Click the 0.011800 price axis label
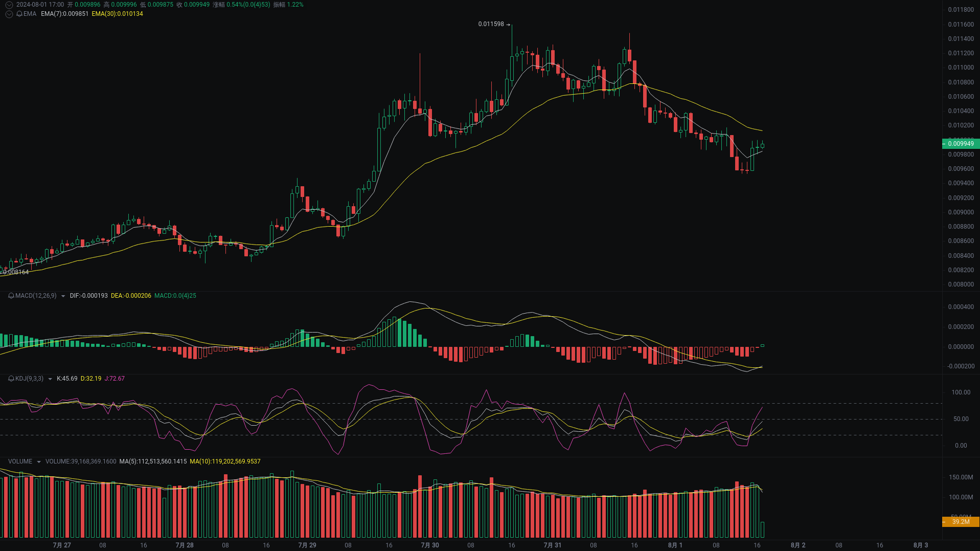This screenshot has width=980, height=551. click(x=961, y=10)
